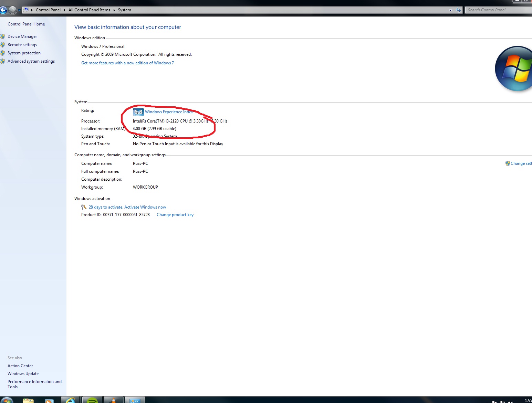
Task: Click the Russ-PC Full computer name value
Action: tap(140, 171)
